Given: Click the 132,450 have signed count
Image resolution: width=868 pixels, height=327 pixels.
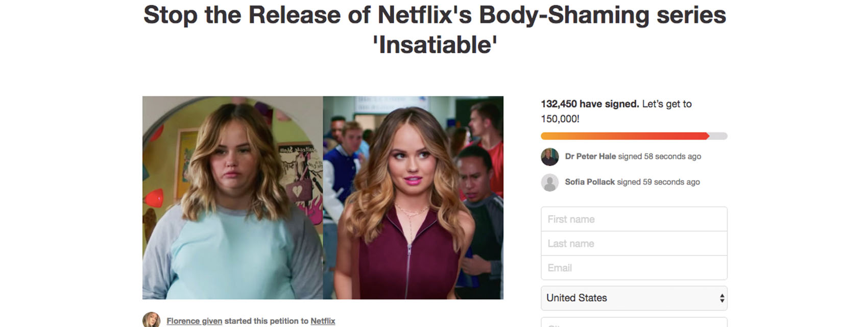Looking at the screenshot, I should click(590, 104).
